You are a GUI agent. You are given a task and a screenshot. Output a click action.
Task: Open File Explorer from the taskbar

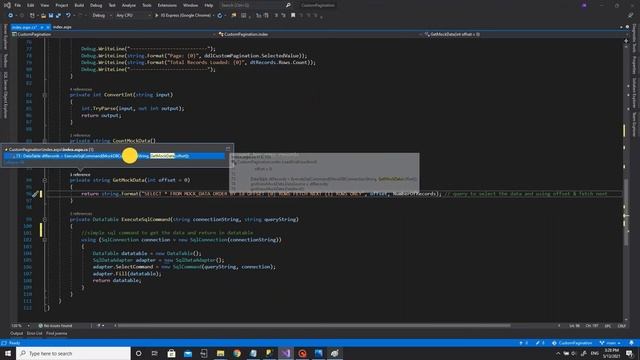(x=220, y=353)
